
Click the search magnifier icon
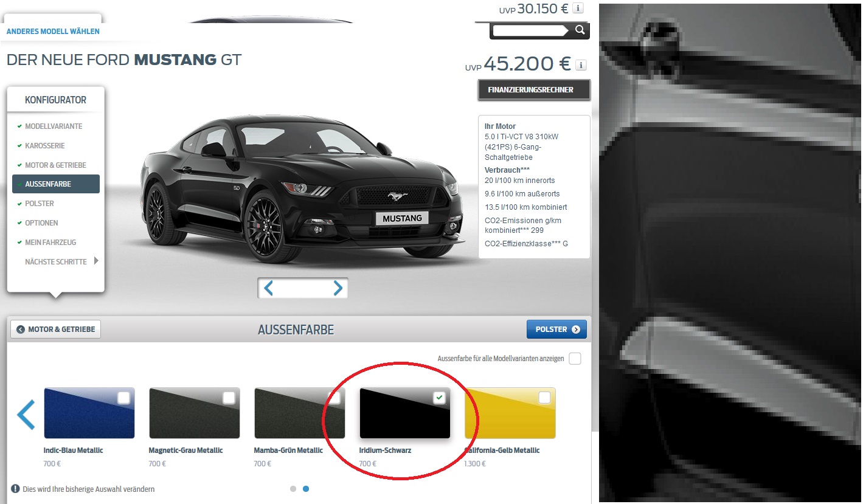(580, 30)
